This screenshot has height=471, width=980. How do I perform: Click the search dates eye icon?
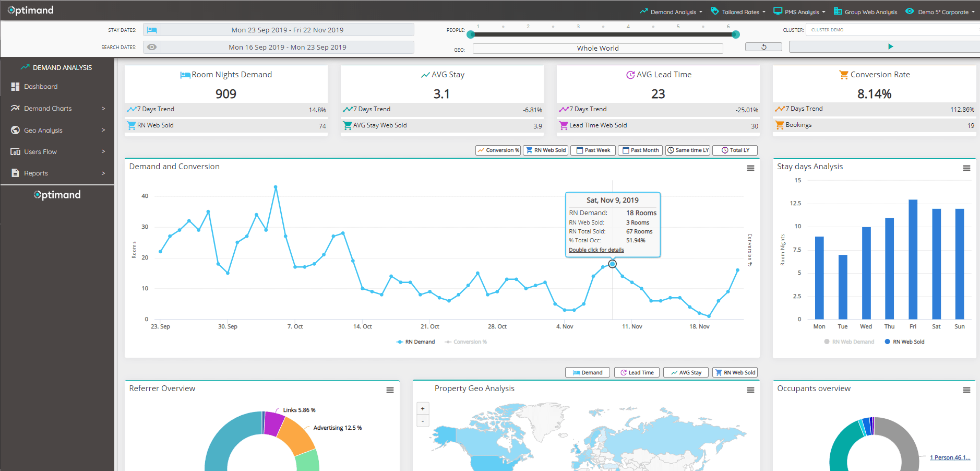pyautogui.click(x=152, y=47)
